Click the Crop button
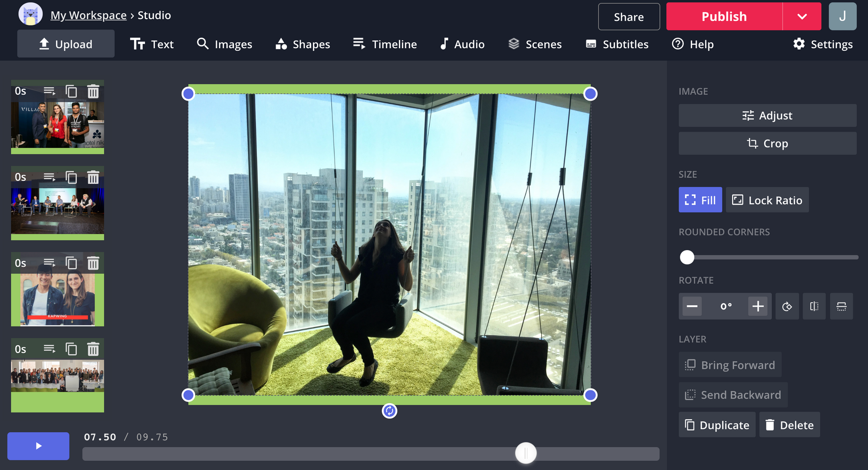Screen dimensions: 868x470 click(767, 144)
